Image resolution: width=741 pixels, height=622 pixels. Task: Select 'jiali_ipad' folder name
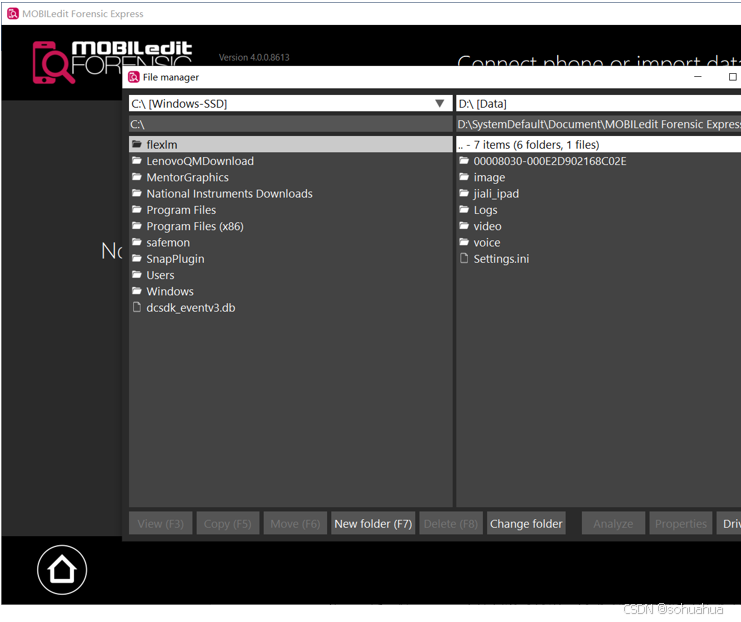(x=496, y=193)
